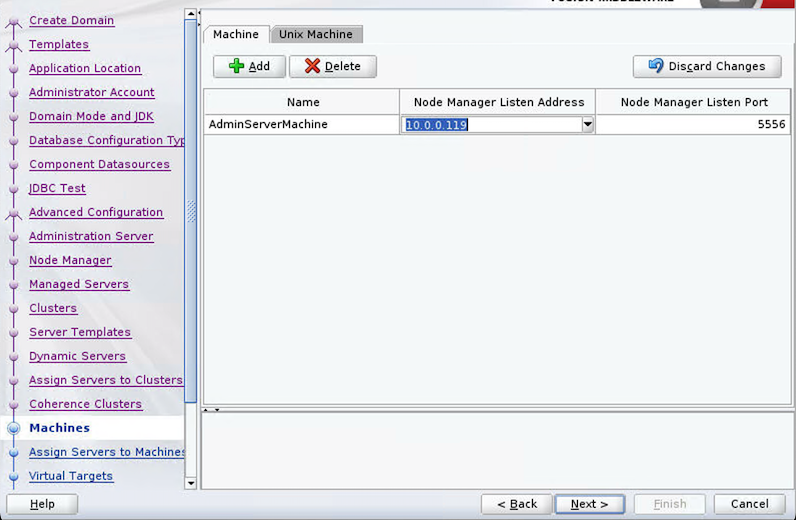Select the current Machines step

click(x=59, y=428)
